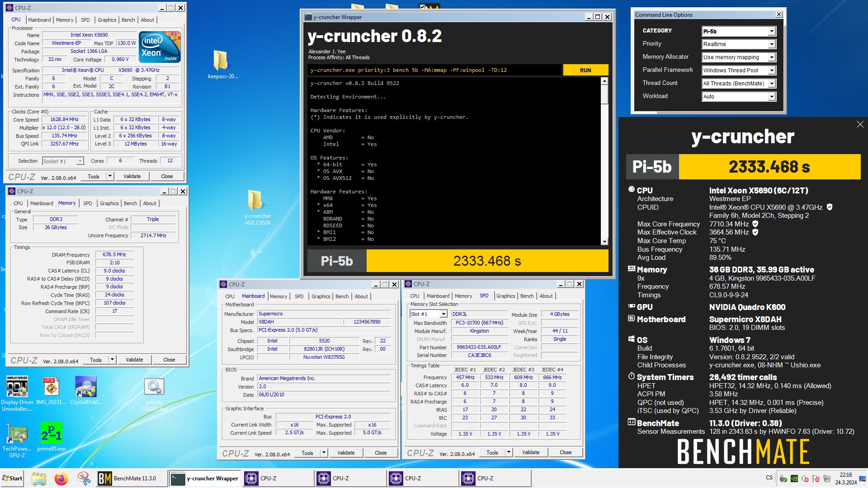This screenshot has height=488, width=868.
Task: Click the Windows OS section icon
Action: [631, 339]
